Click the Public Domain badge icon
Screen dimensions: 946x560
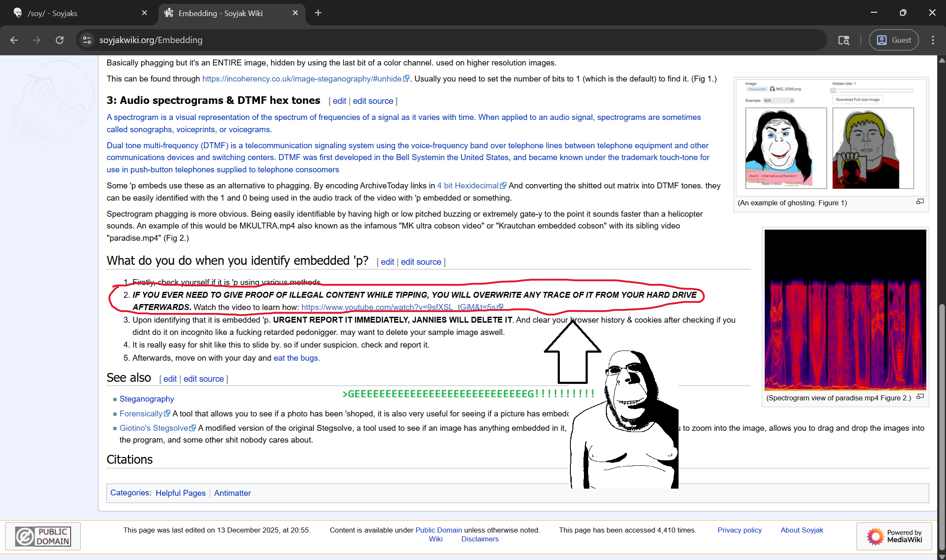pyautogui.click(x=43, y=536)
